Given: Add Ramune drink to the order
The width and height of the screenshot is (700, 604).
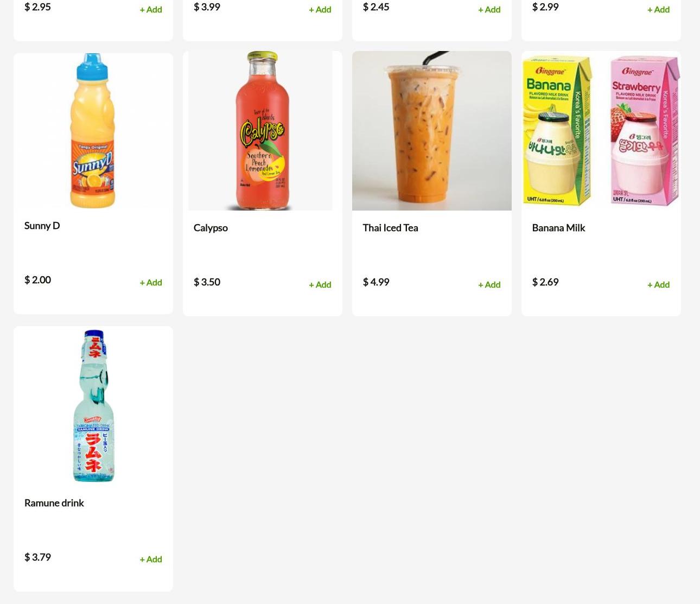Looking at the screenshot, I should pos(151,559).
